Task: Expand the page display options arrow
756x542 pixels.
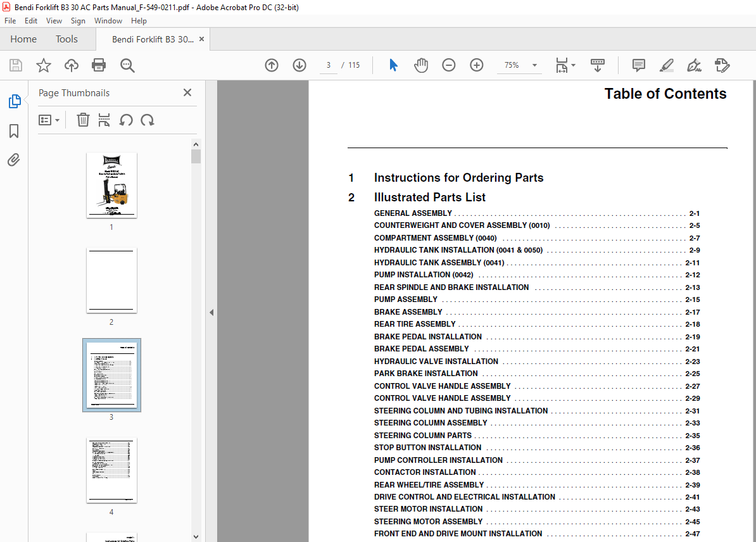Action: [573, 65]
